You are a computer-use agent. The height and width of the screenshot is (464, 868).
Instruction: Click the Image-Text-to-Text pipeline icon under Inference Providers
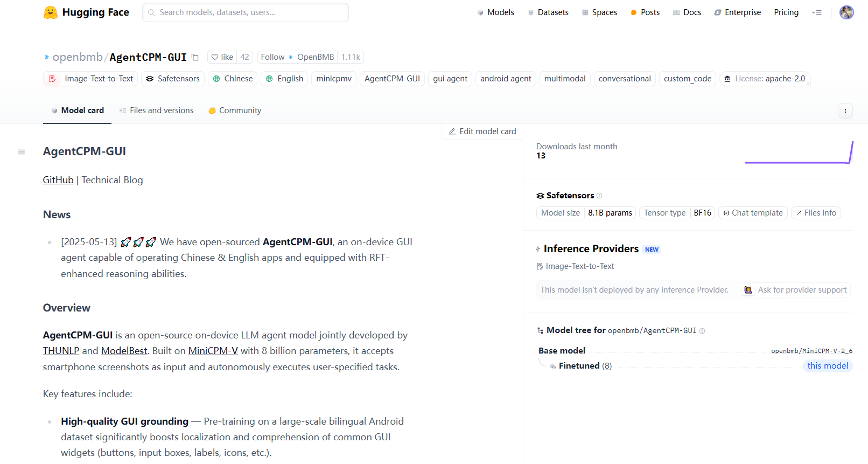(x=540, y=266)
